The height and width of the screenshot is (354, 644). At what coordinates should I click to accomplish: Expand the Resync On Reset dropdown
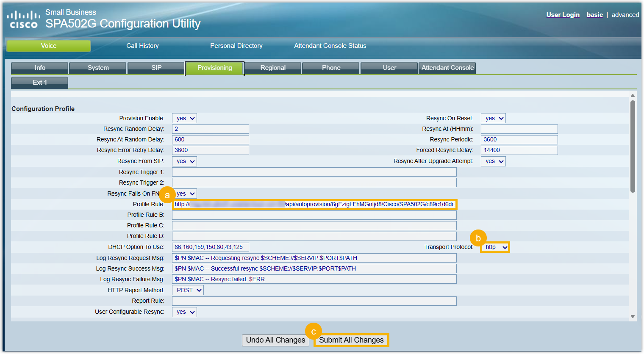(493, 119)
